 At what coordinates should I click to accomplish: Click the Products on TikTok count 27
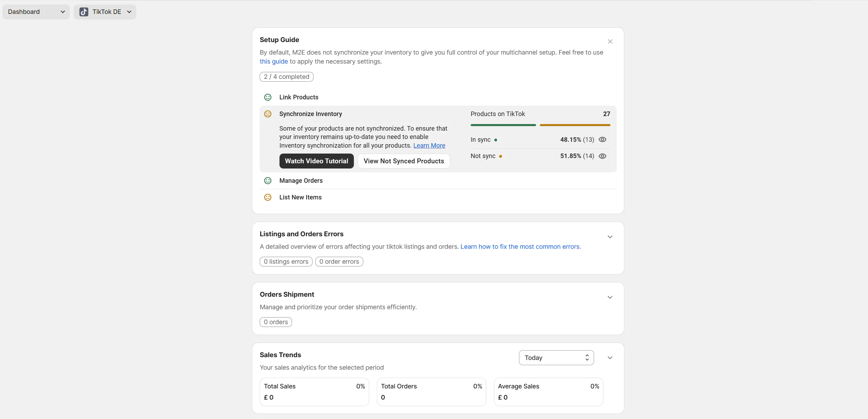tap(607, 114)
